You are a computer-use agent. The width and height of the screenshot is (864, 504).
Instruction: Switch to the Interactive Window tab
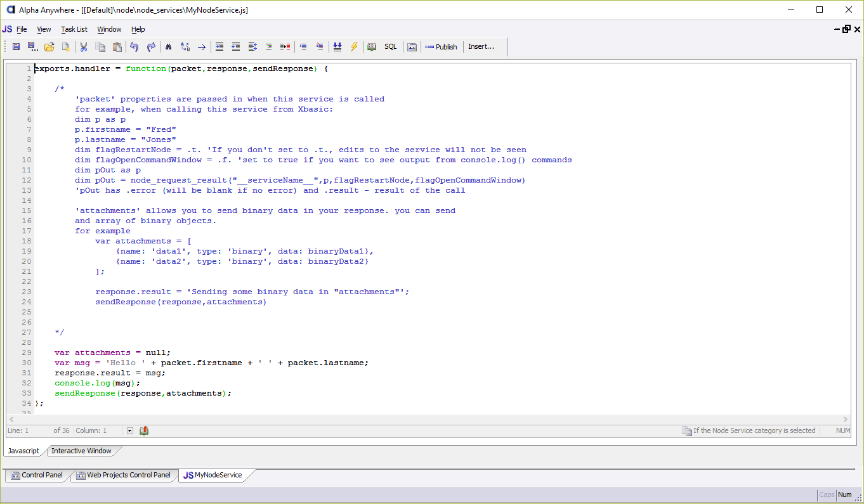[81, 451]
